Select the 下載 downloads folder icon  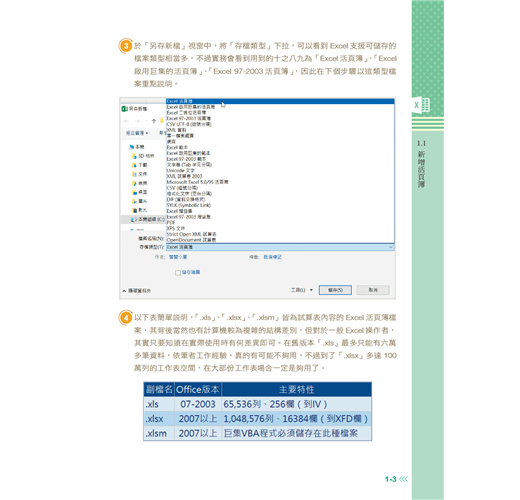(134, 165)
